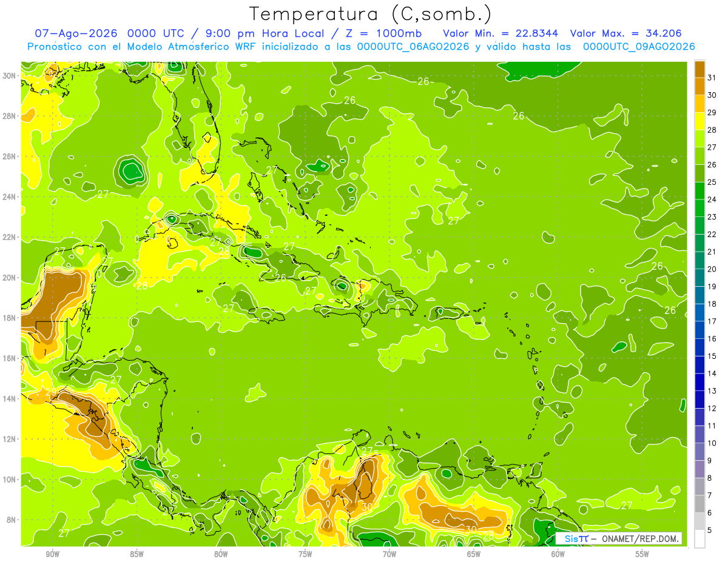728x562 pixels.
Task: Click value 11 on the color legend
Action: (712, 426)
